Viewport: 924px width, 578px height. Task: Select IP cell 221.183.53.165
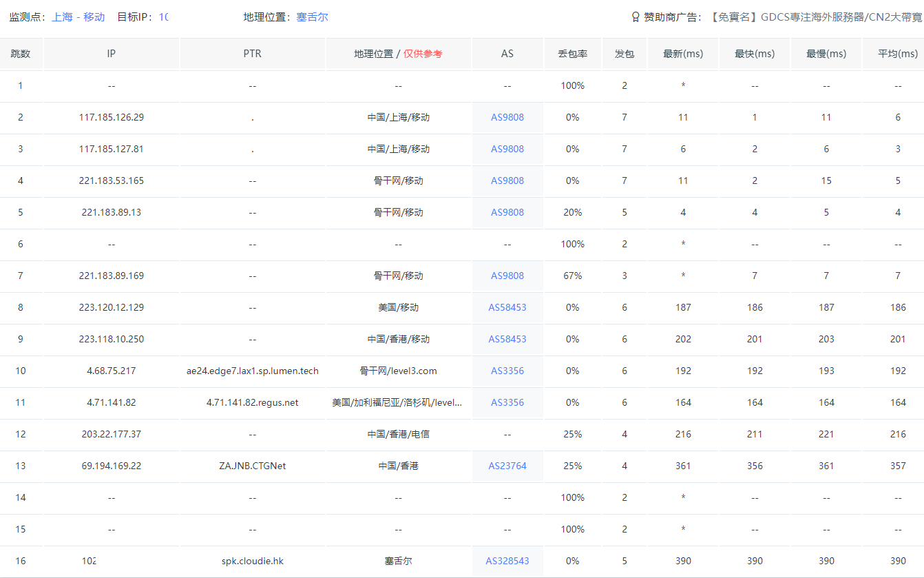point(112,180)
